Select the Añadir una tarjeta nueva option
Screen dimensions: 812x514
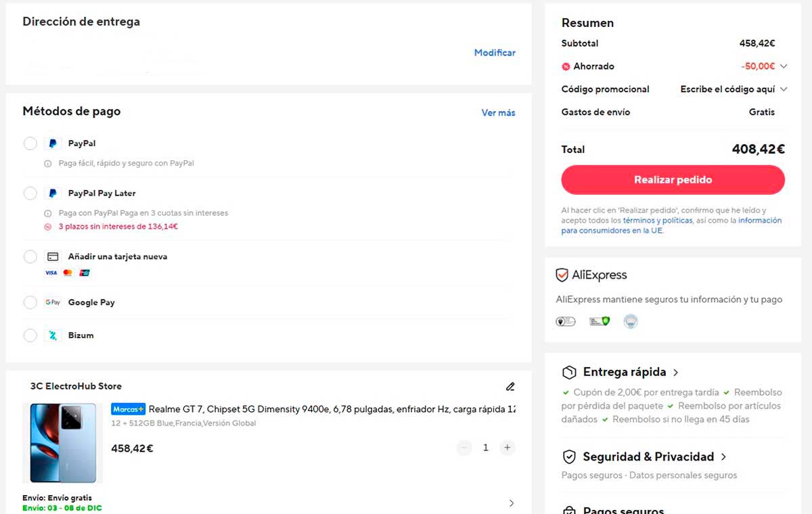(x=30, y=256)
